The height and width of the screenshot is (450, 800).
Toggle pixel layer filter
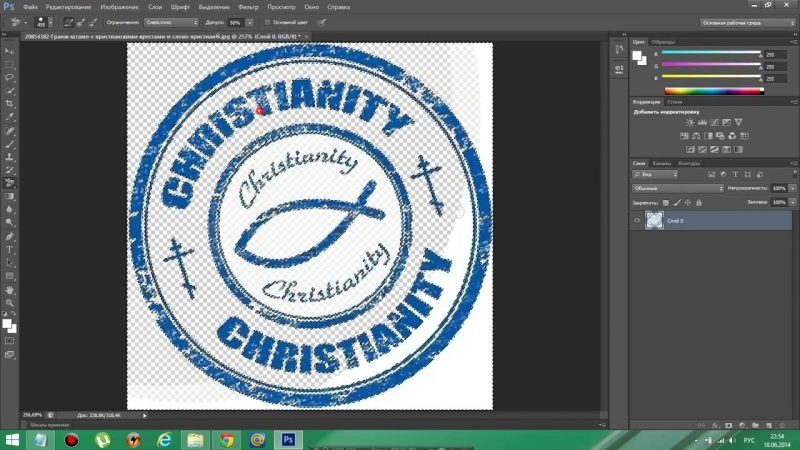(711, 174)
